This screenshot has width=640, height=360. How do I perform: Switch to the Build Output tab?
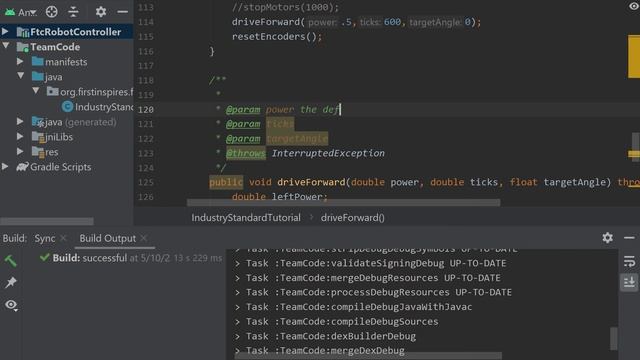(107, 238)
